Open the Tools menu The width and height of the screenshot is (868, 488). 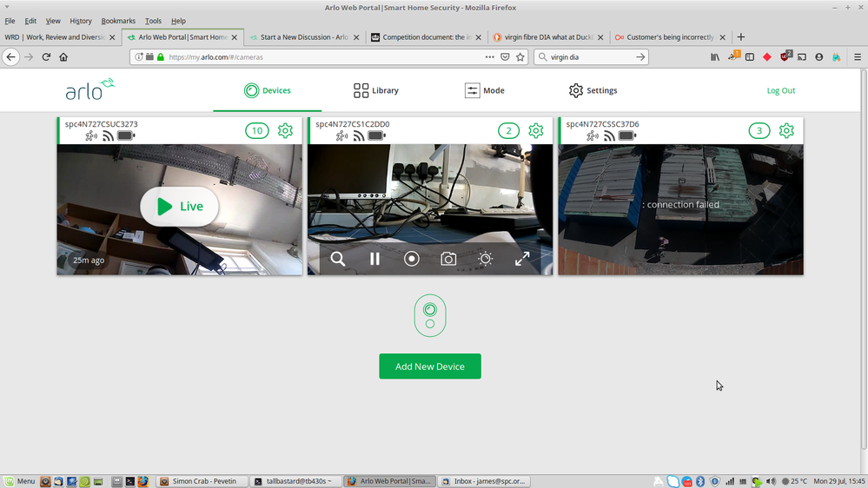[153, 21]
